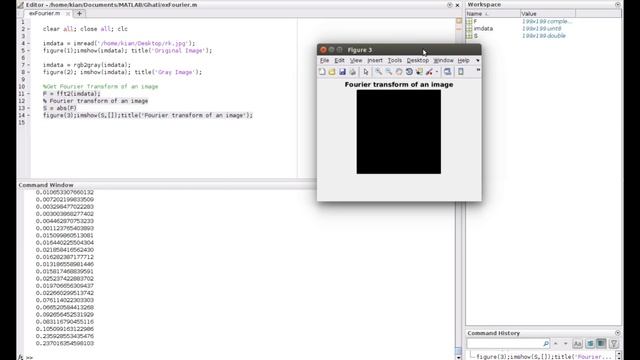Activate the Zoom In tool in Figure 3

(379, 72)
